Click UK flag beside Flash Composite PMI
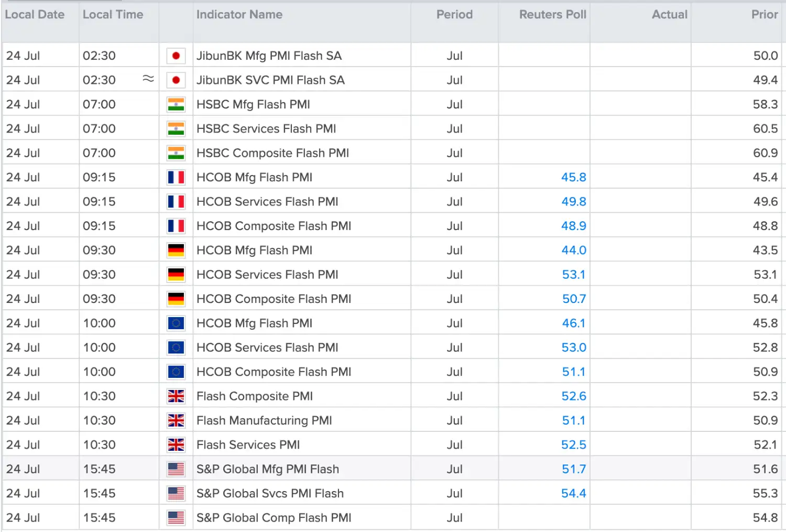The width and height of the screenshot is (786, 532). pyautogui.click(x=176, y=396)
